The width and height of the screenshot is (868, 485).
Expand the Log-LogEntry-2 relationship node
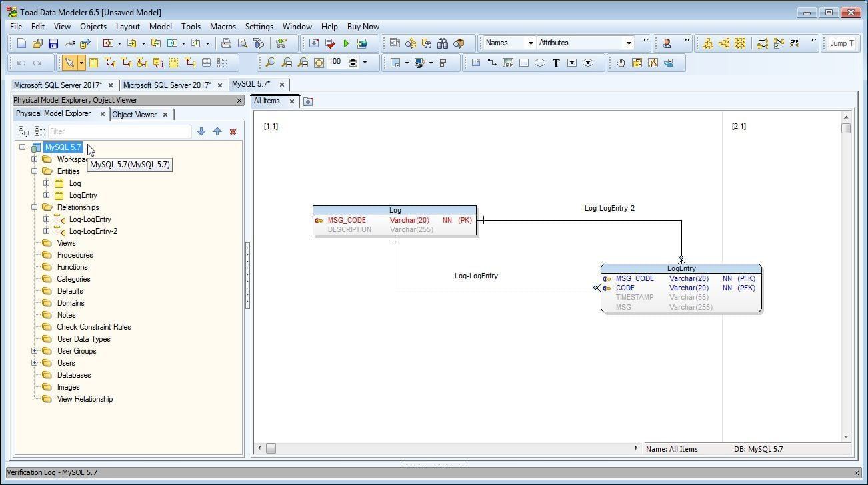coord(46,231)
